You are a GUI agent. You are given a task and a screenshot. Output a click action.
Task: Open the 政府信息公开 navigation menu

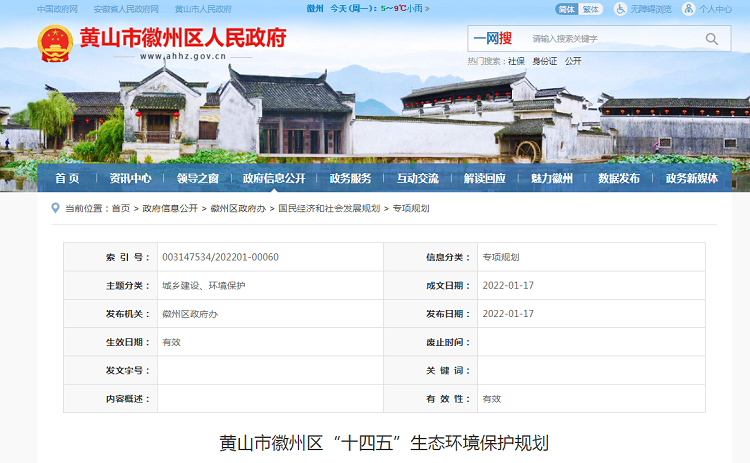point(273,178)
